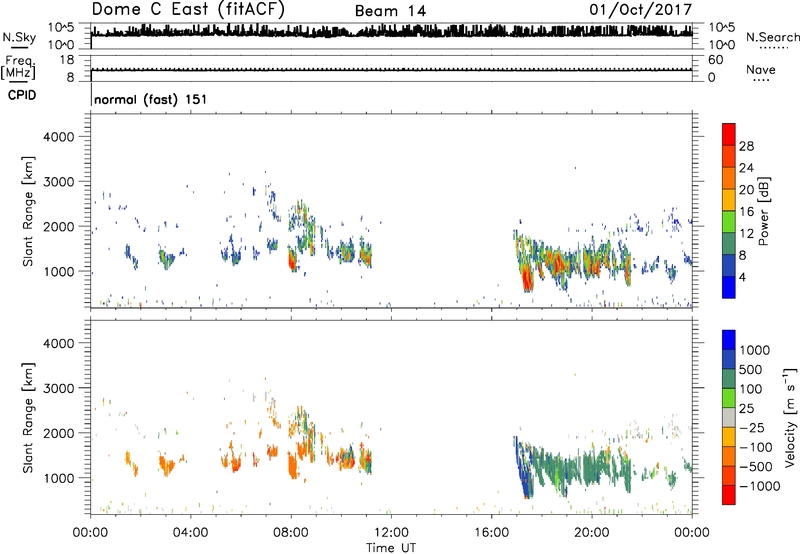Select the '16' label on the Power colorbar

pyautogui.click(x=746, y=212)
